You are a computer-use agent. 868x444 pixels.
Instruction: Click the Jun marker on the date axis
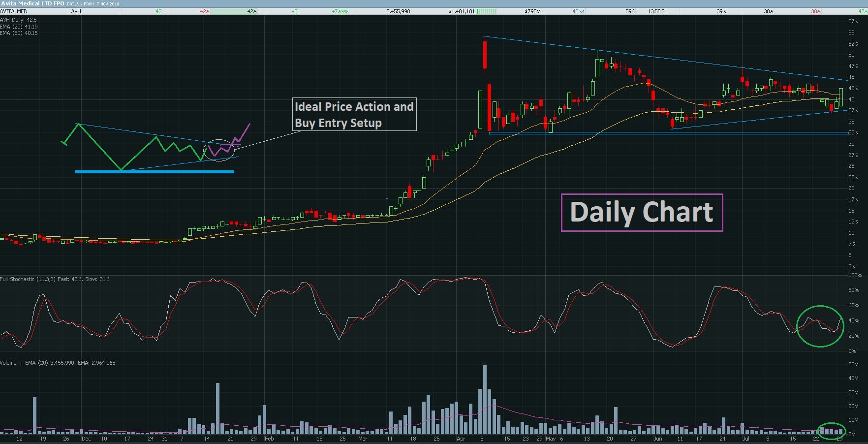pos(657,439)
